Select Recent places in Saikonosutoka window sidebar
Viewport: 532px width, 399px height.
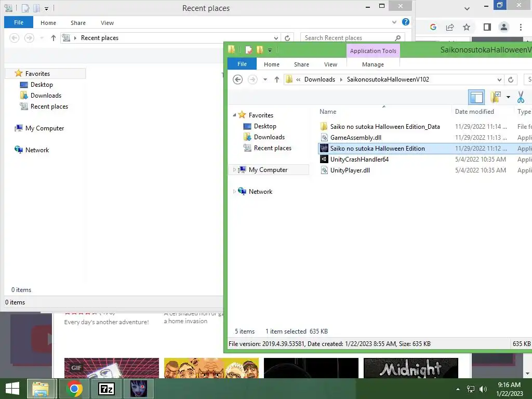(272, 148)
